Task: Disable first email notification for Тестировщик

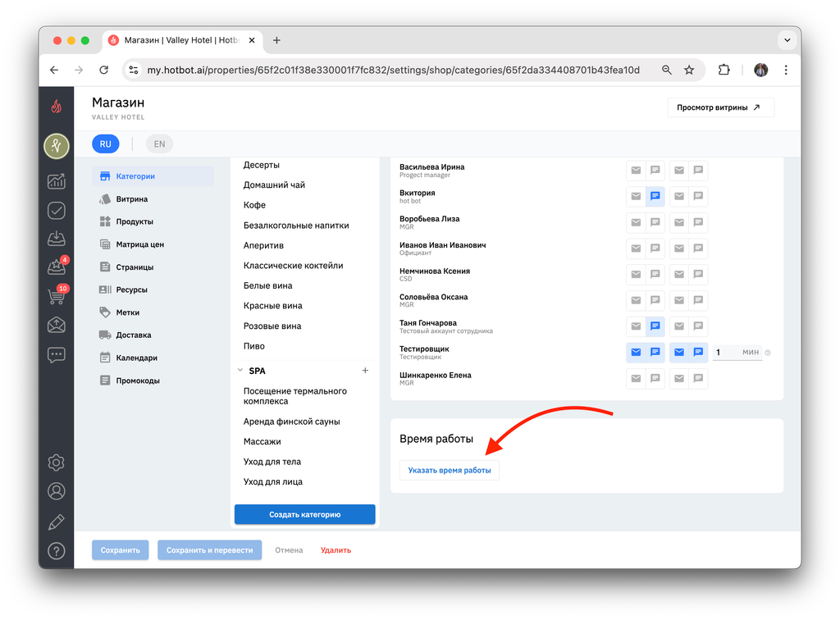Action: tap(636, 352)
